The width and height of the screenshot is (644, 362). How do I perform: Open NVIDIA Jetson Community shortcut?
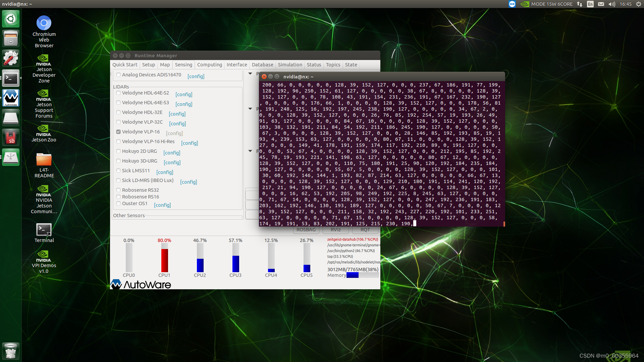44,199
